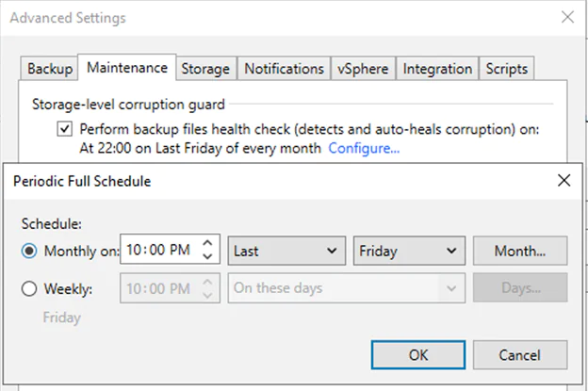Select the Weekly radio button
The image size is (588, 391).
tap(29, 289)
